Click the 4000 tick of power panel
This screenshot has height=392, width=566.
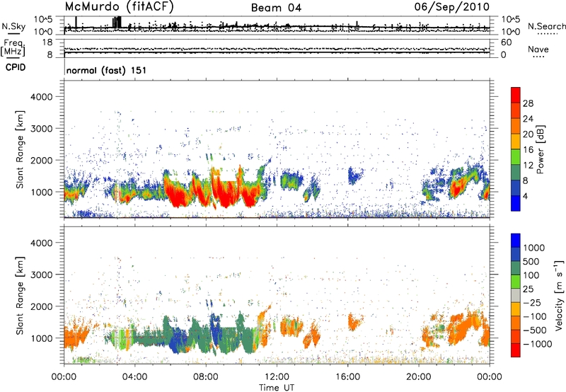[42, 97]
